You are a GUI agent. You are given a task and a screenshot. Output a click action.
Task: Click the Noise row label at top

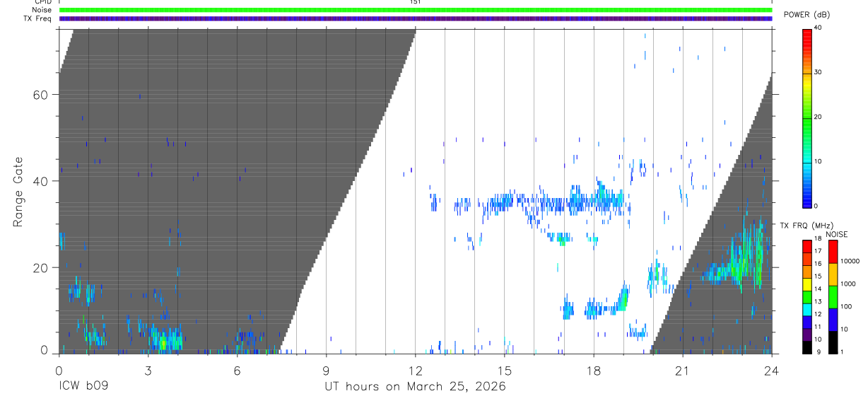42,10
